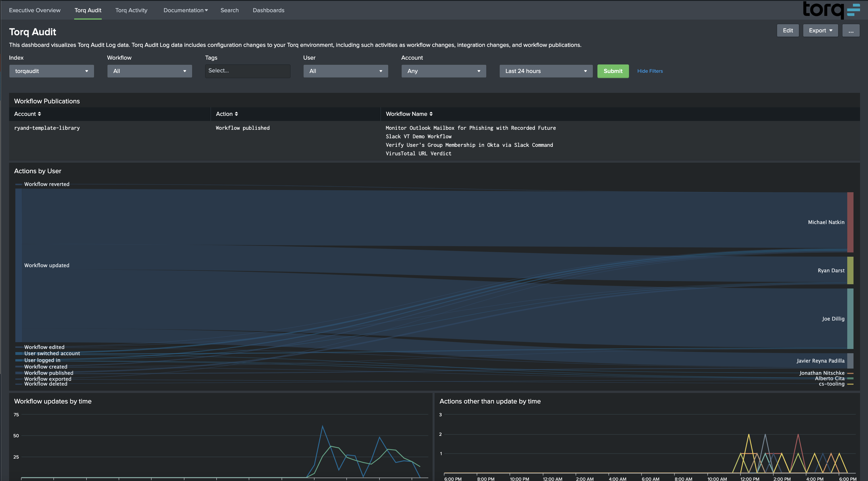Open the Index dropdown showing torqaudit
The width and height of the screenshot is (868, 481).
(x=51, y=71)
